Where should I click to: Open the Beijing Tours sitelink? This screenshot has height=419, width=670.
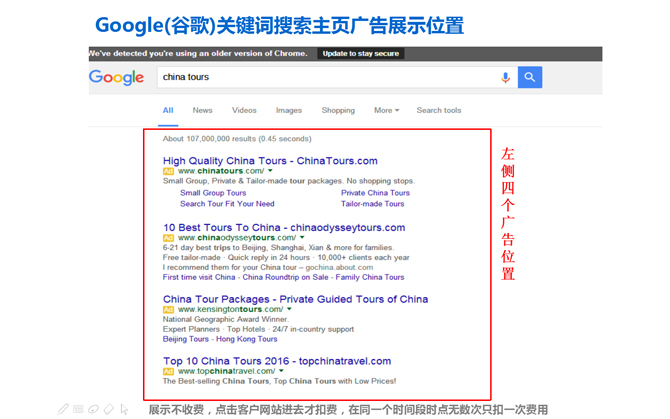click(x=185, y=339)
